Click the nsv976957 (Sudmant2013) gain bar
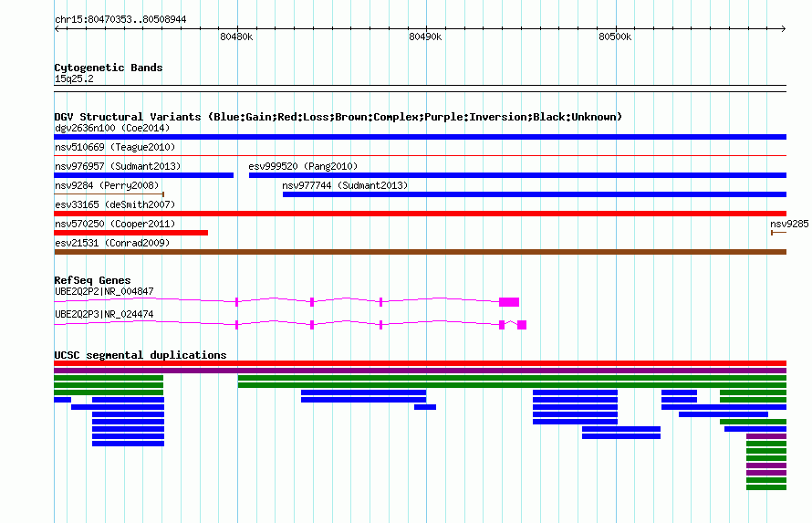This screenshot has height=523, width=812. point(143,175)
